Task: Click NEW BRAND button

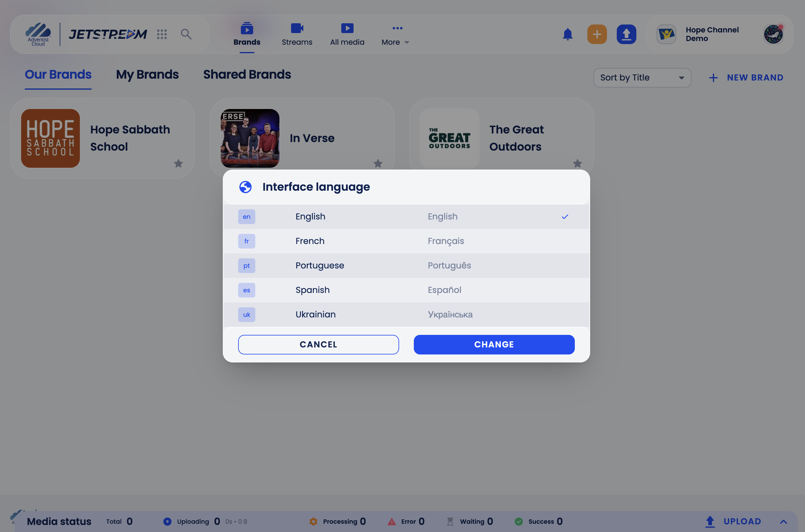Action: tap(746, 78)
